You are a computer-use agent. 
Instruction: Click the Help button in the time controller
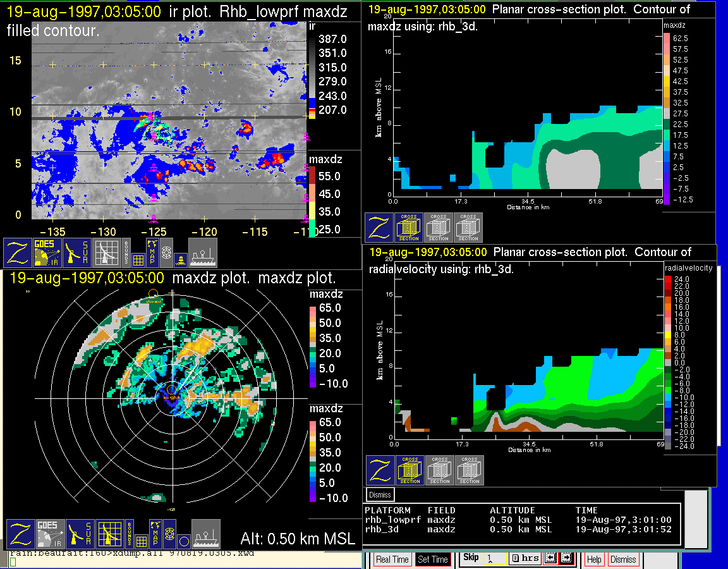click(x=594, y=560)
